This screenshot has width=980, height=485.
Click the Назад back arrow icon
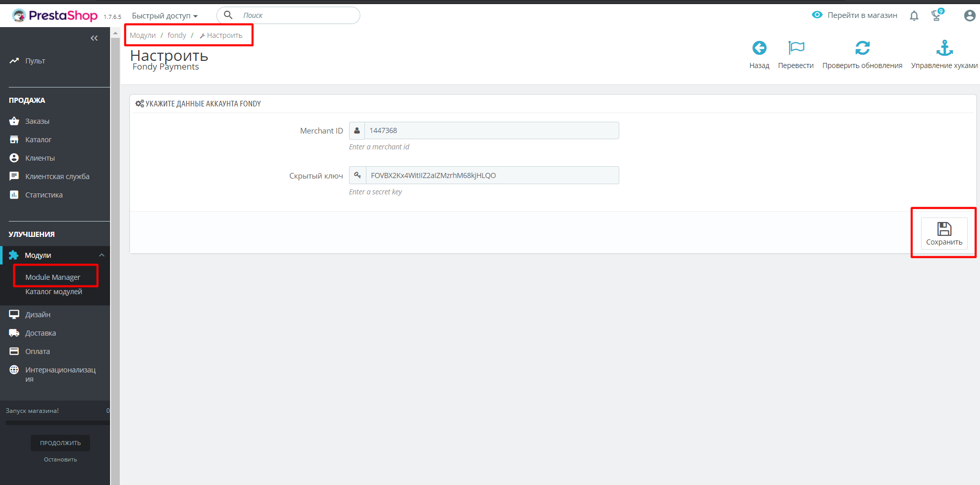[759, 48]
